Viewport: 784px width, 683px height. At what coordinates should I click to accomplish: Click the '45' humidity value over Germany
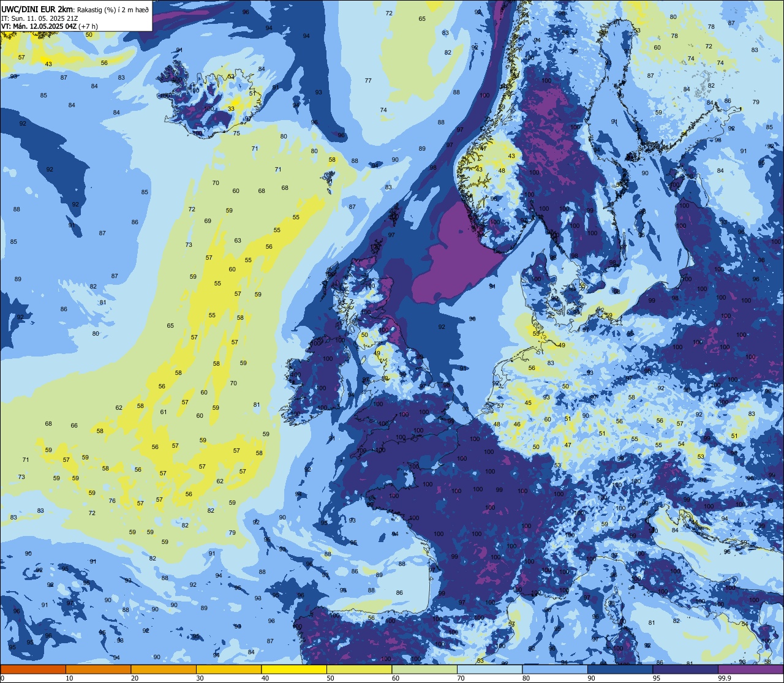tap(528, 403)
